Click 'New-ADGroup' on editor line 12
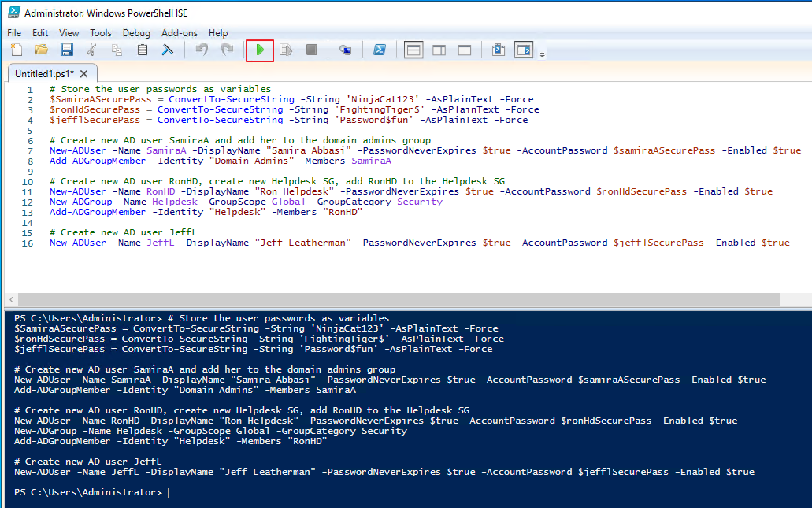 pyautogui.click(x=81, y=202)
